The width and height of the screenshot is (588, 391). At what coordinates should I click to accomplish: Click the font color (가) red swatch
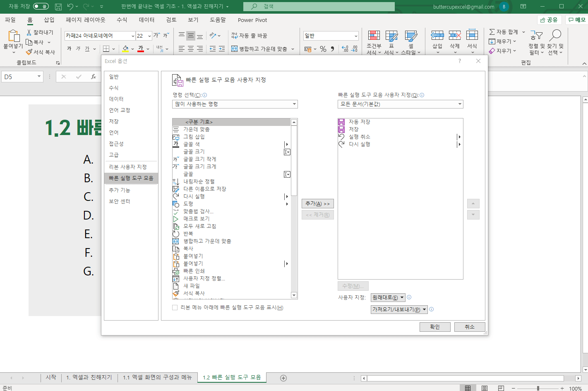[x=141, y=49]
